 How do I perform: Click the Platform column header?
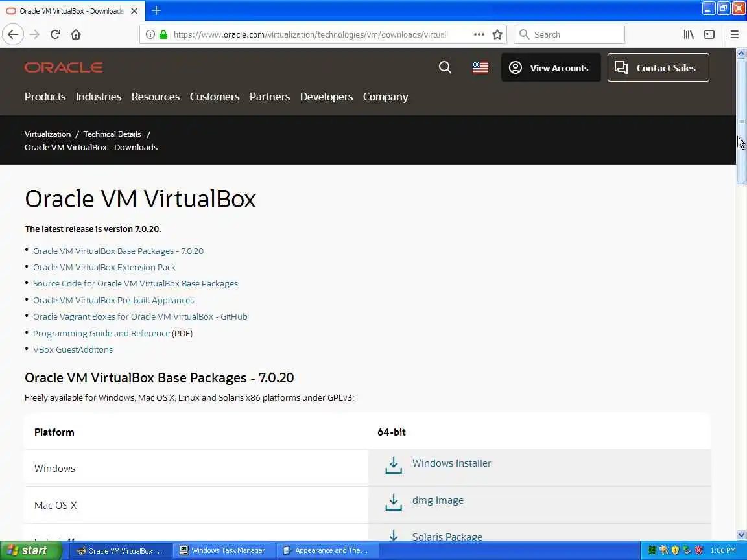54,432
